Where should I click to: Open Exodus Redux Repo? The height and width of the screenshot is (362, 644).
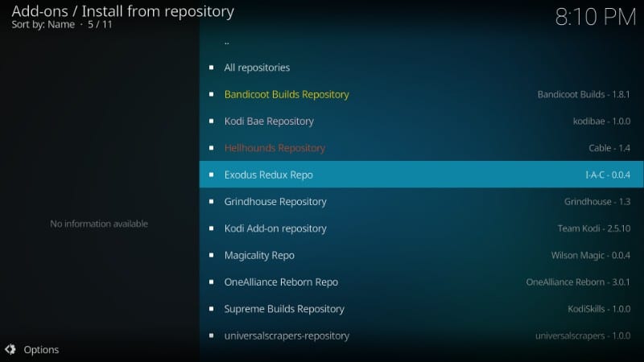point(421,175)
